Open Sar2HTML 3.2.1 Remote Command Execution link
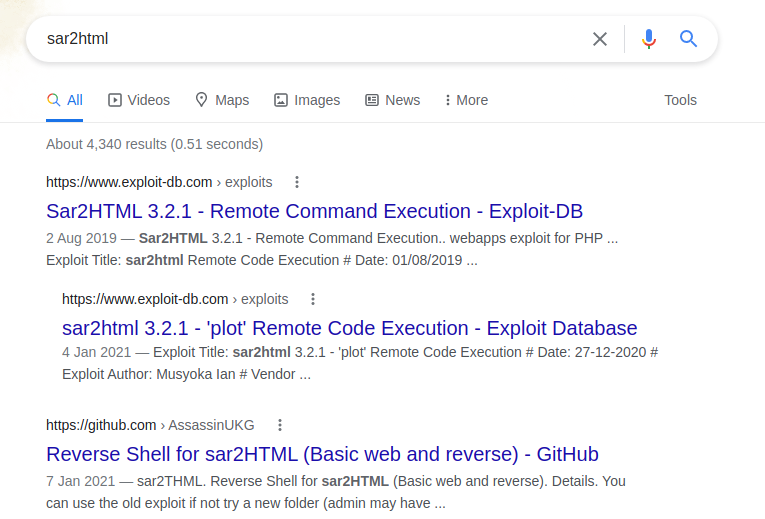The height and width of the screenshot is (519, 765). click(x=314, y=211)
